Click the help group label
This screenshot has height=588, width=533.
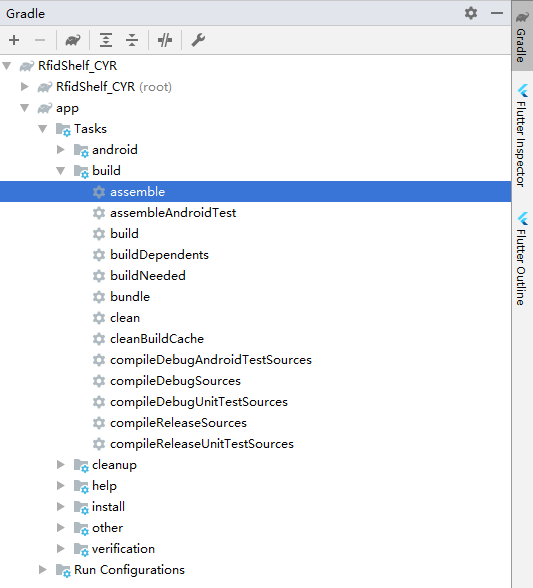point(104,486)
